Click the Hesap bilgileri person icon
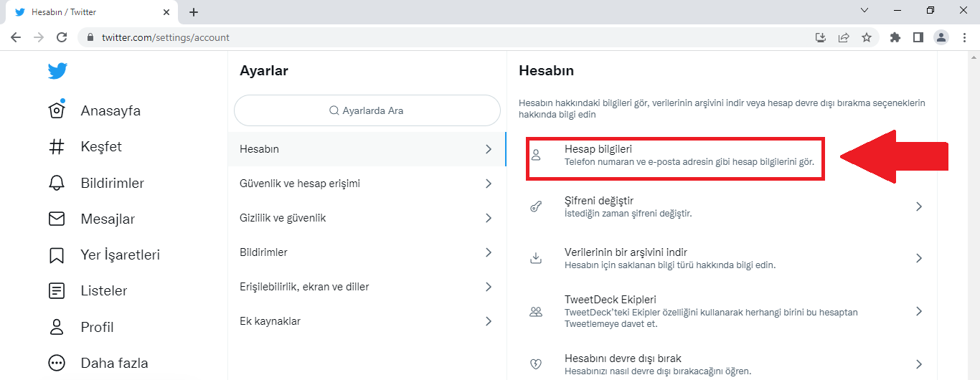Screen dimensions: 980x380 tap(536, 155)
